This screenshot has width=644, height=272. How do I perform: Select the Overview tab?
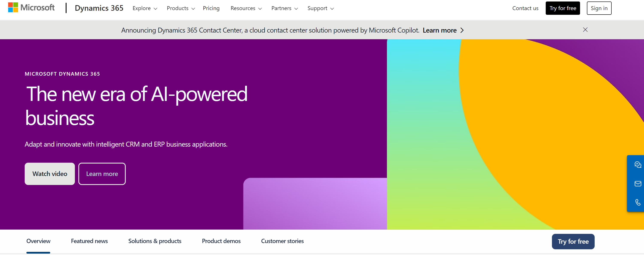[38, 241]
